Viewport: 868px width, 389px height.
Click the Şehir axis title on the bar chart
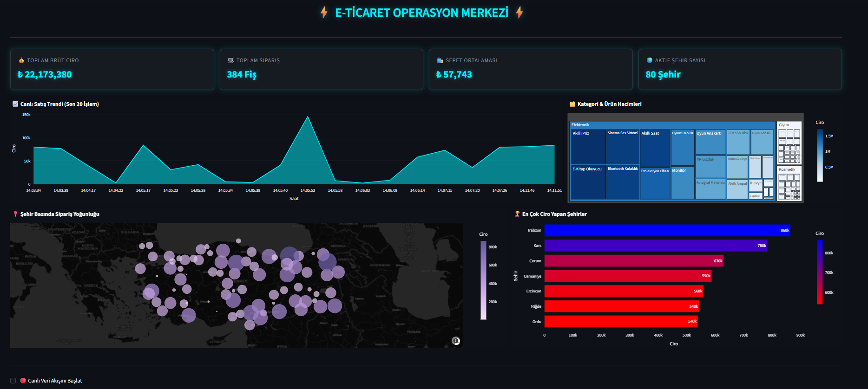[515, 276]
